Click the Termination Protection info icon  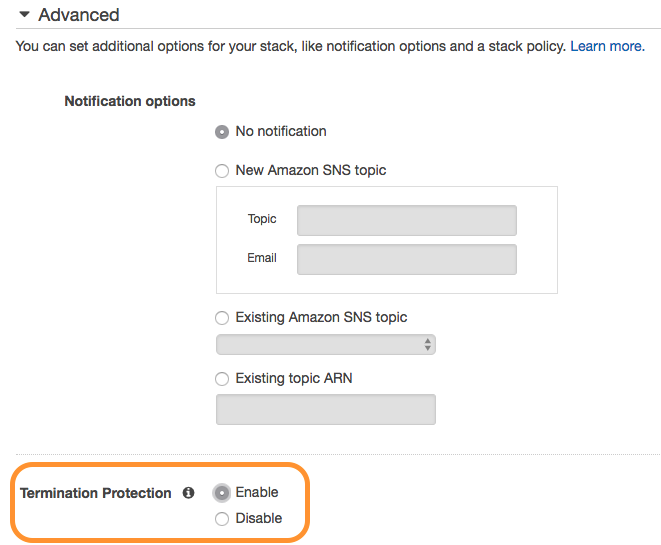(188, 493)
